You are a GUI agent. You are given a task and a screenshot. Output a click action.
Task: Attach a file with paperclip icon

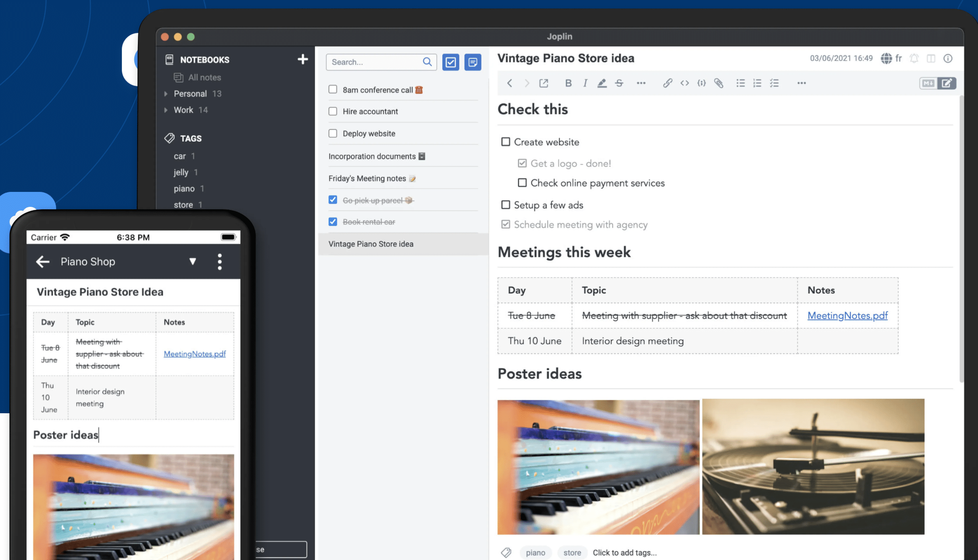718,83
